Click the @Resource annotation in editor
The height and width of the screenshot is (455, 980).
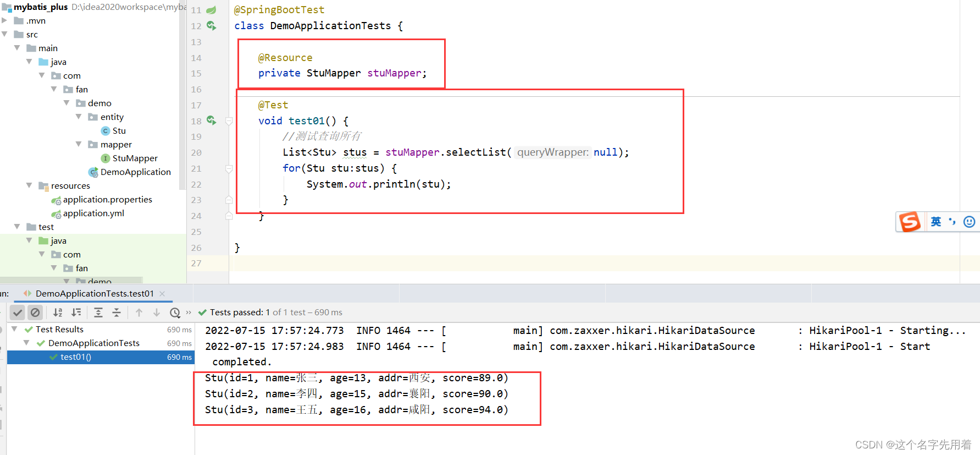285,58
